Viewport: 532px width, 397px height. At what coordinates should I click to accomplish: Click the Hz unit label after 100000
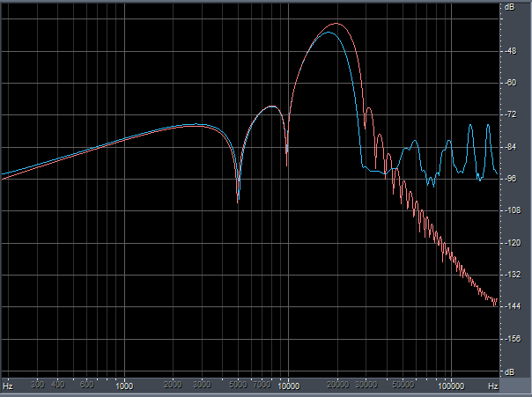[493, 386]
